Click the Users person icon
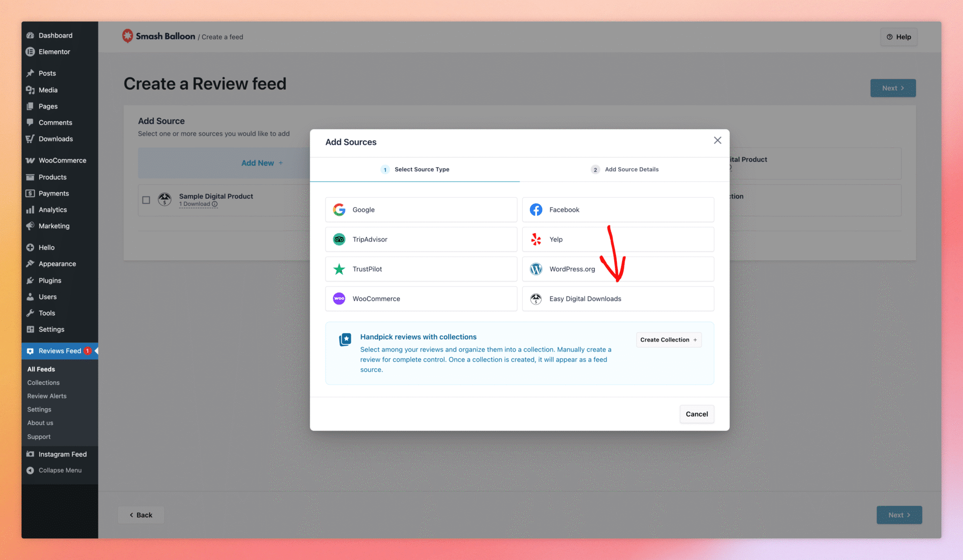Viewport: 963px width, 560px height. coord(30,296)
